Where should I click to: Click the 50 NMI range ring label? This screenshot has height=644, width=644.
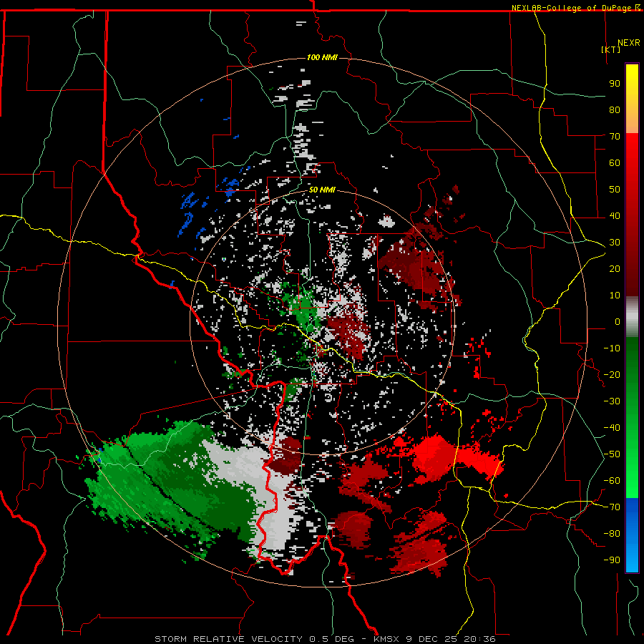point(322,190)
